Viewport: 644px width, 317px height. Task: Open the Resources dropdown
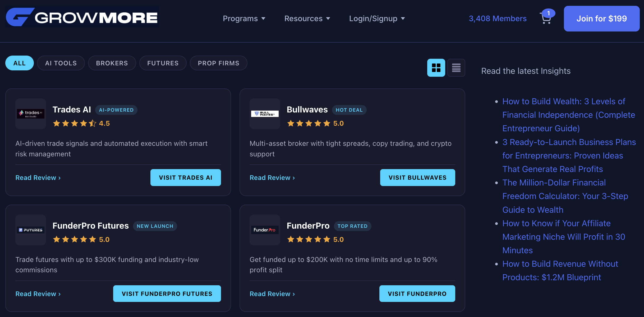point(307,19)
